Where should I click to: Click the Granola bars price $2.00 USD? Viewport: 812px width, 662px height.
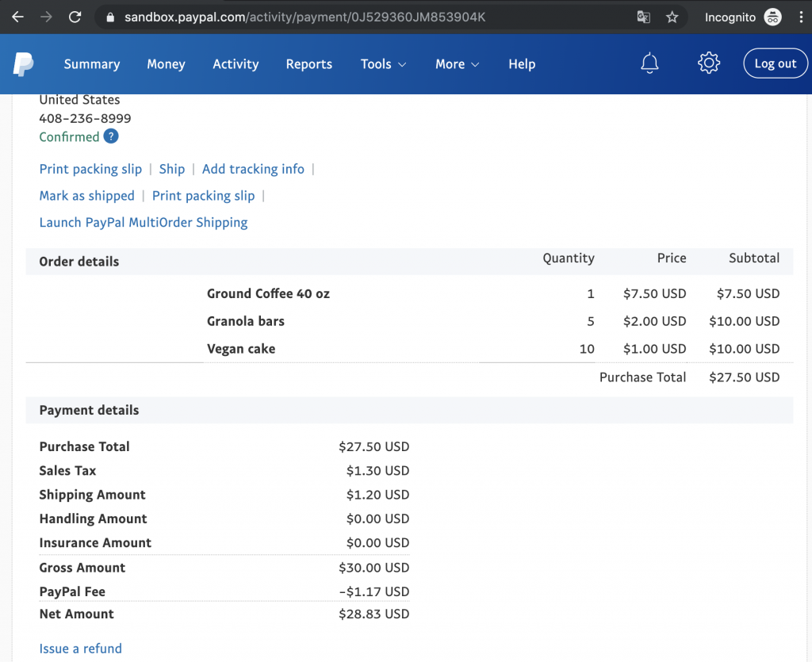click(654, 321)
